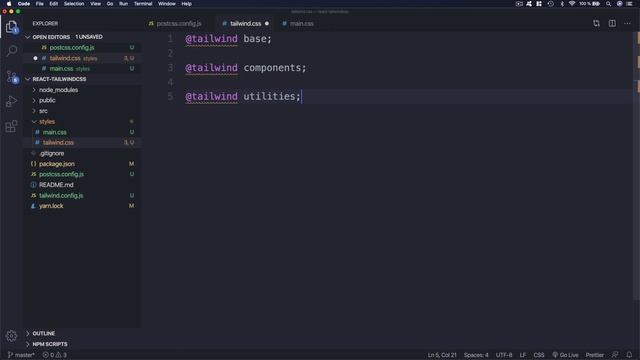This screenshot has width=640, height=360.
Task: Open the File menu
Action: tap(40, 4)
